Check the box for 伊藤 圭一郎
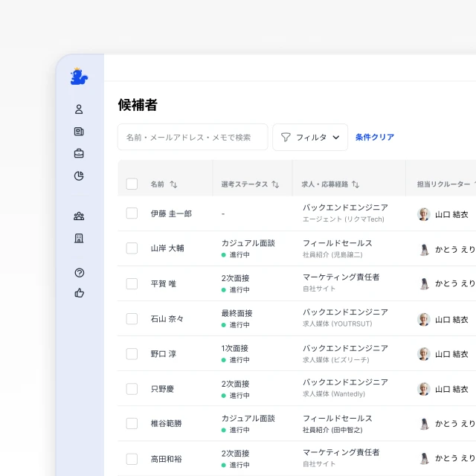The width and height of the screenshot is (476, 476). coord(132,213)
